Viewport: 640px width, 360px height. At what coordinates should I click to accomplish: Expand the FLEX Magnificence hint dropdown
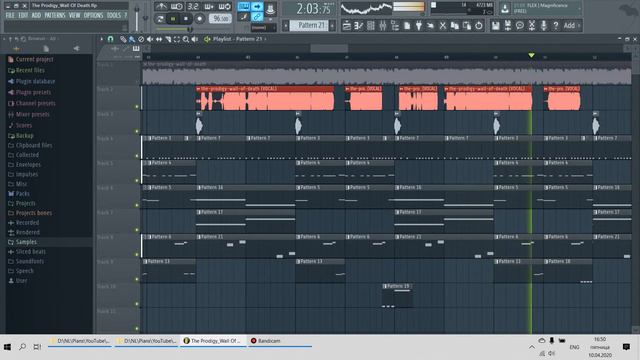(579, 9)
